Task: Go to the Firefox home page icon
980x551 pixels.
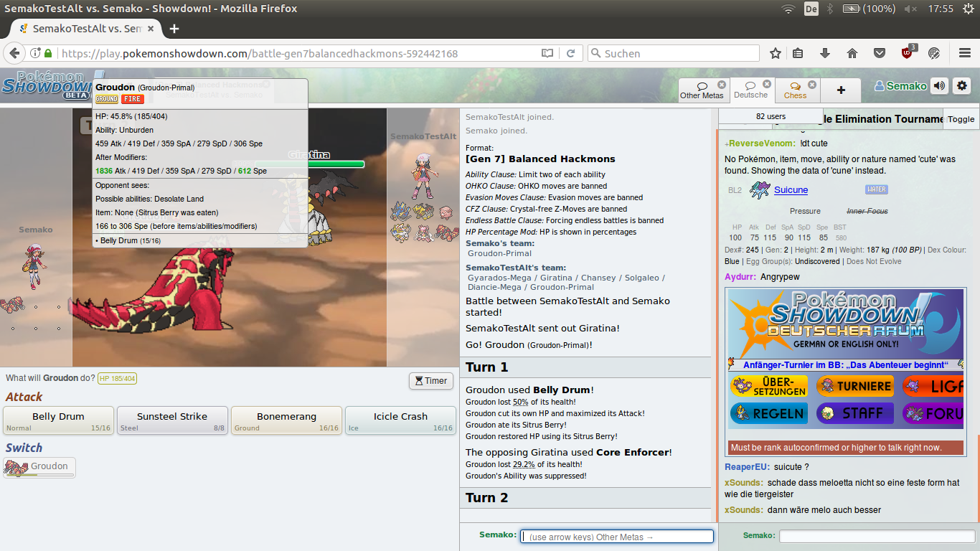Action: pyautogui.click(x=852, y=53)
